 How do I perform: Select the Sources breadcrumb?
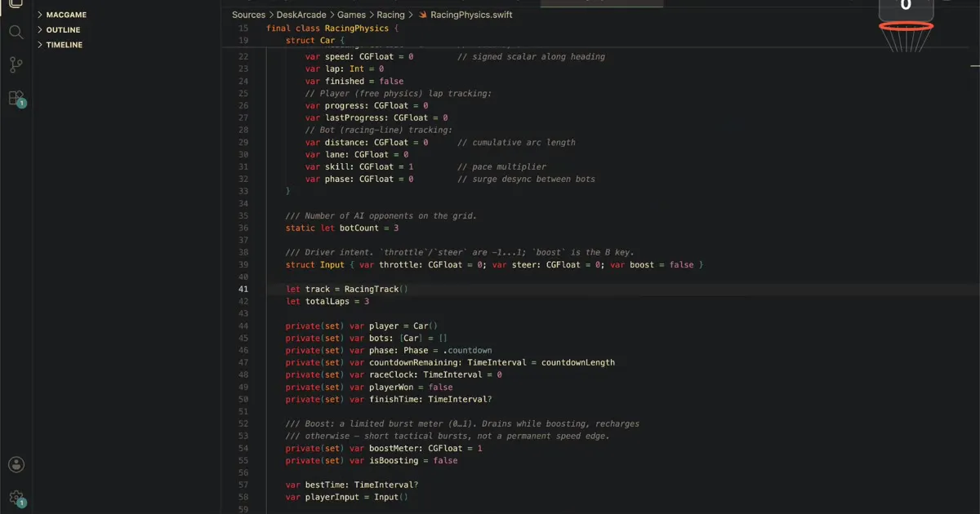[248, 15]
